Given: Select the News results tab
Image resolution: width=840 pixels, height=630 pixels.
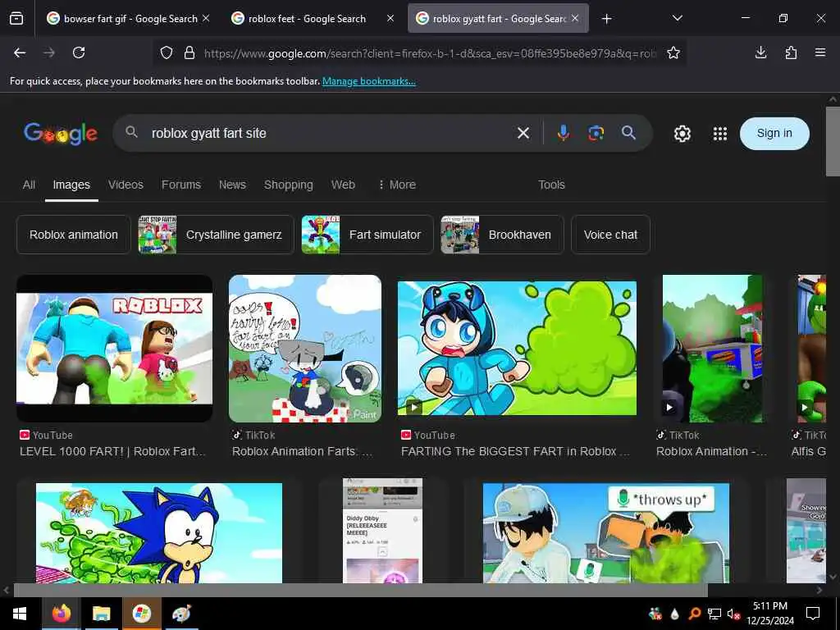Looking at the screenshot, I should 232,185.
